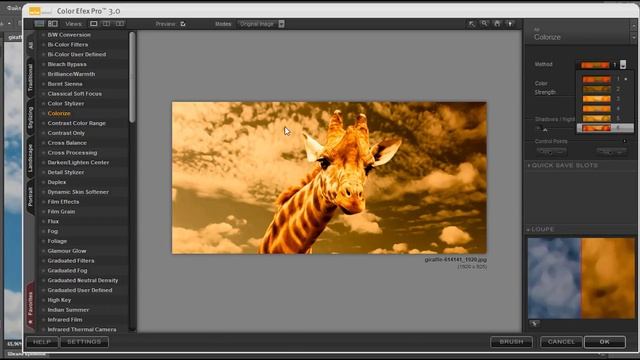Choose highlighted method 6 in the dropdown list
This screenshot has width=640, height=360.
click(605, 128)
